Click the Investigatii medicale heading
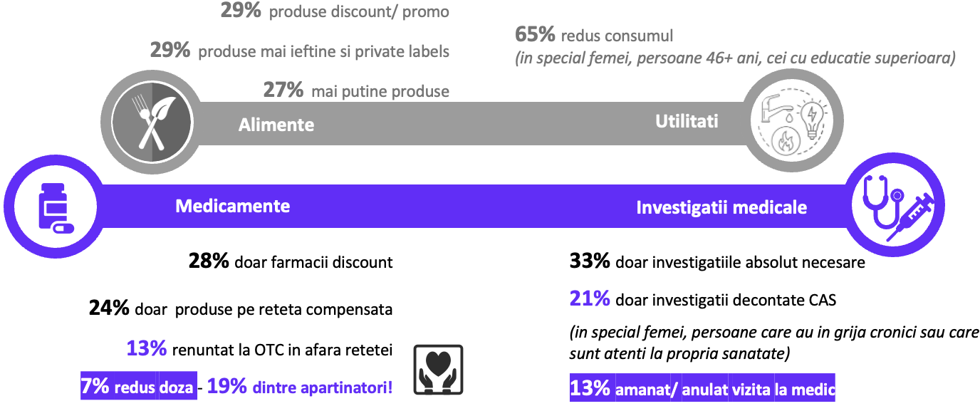980x406 pixels. tap(721, 207)
